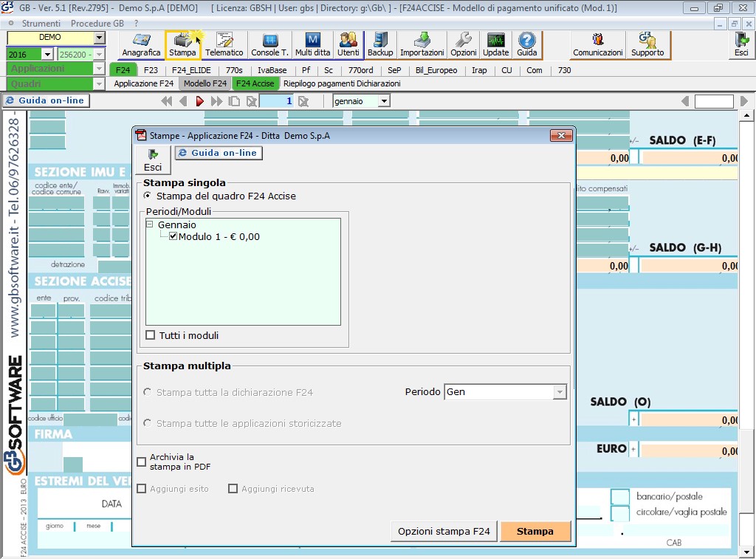Click the add new module page icon
Viewport: 756px width, 559px height.
[234, 101]
